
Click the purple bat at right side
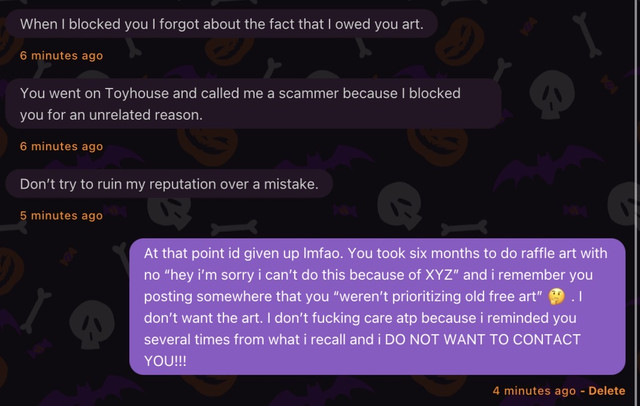(x=547, y=169)
